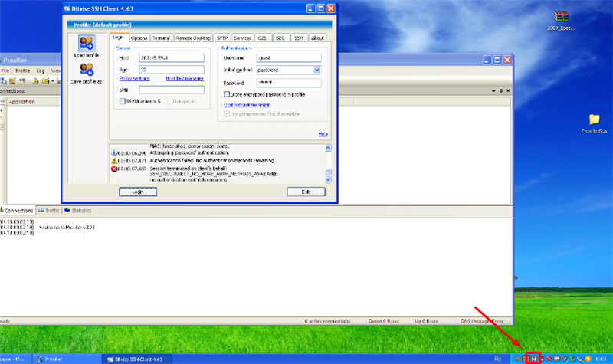
Task: Click the rules list icon in Proxifier toolbar
Action: pyautogui.click(x=12, y=81)
